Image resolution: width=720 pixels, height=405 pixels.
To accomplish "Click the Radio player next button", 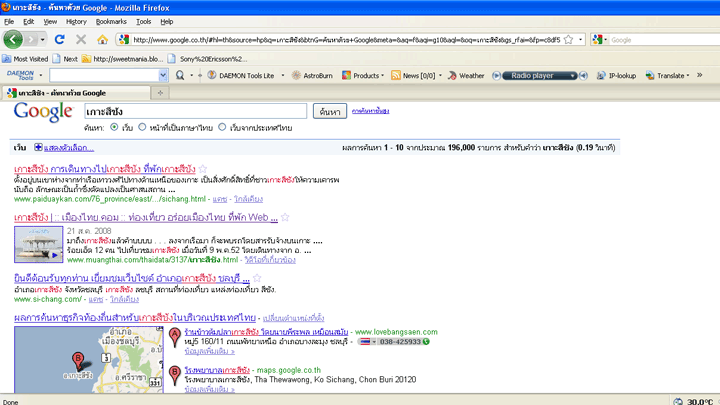I will click(x=583, y=76).
